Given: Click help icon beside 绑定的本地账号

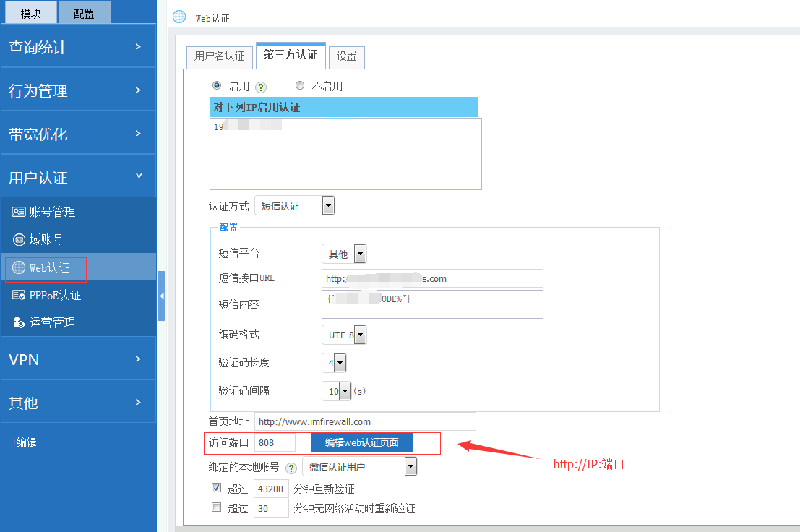Looking at the screenshot, I should (x=291, y=468).
